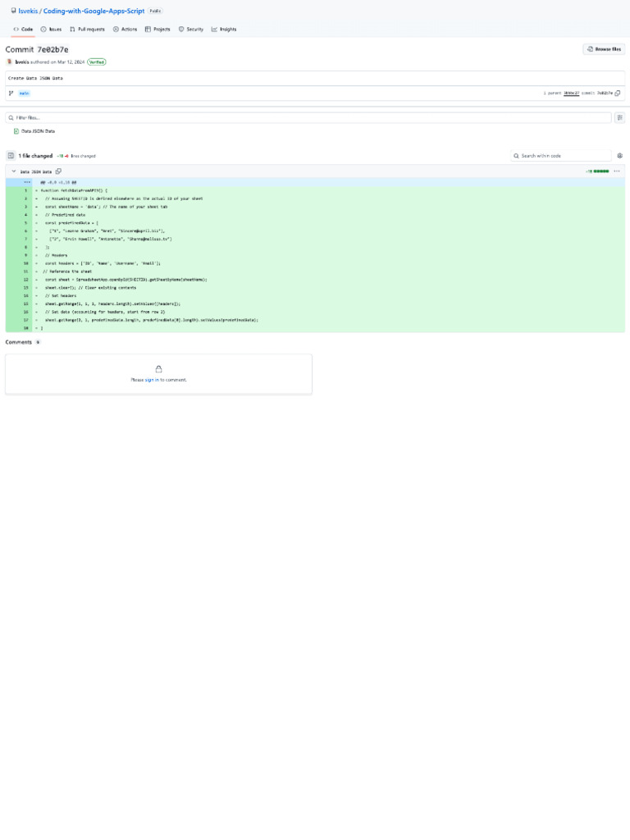Image resolution: width=630 pixels, height=840 pixels.
Task: Open the lsvekis commit author link
Action: (22, 62)
